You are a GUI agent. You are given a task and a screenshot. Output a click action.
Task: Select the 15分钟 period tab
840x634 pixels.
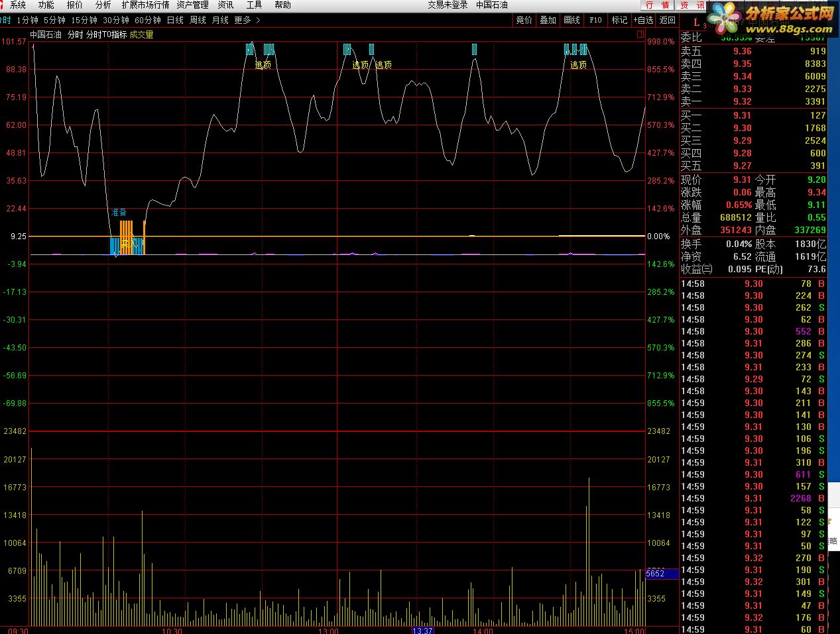(84, 21)
